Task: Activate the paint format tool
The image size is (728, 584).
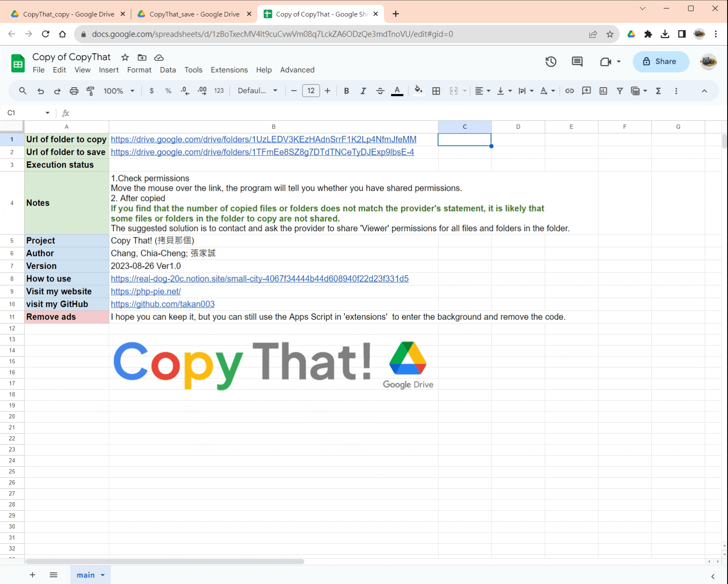Action: (x=90, y=91)
